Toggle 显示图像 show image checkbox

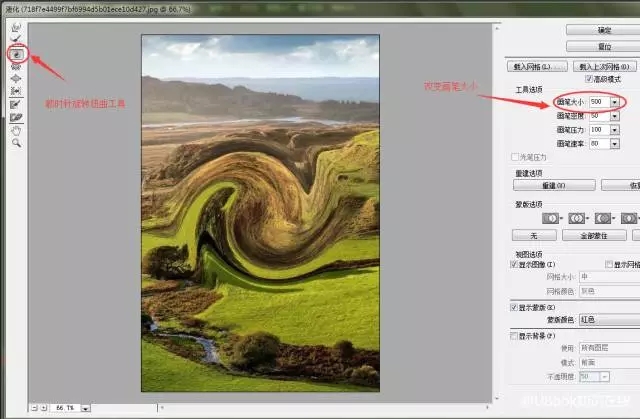pyautogui.click(x=514, y=264)
